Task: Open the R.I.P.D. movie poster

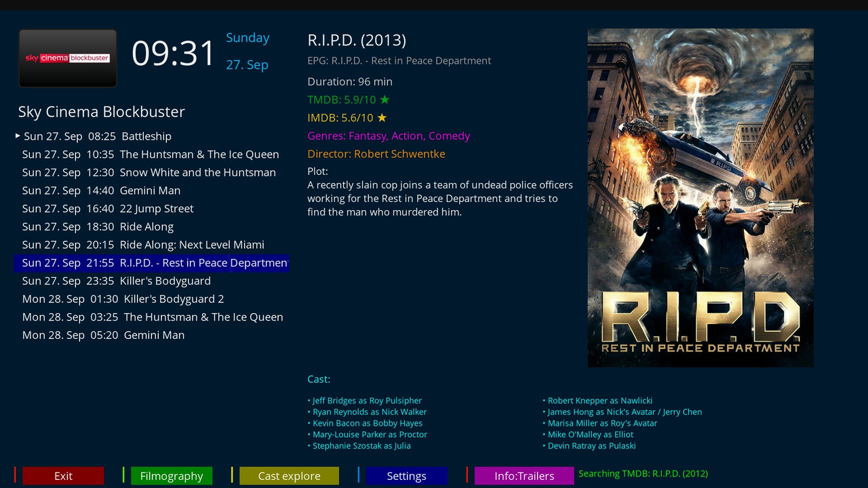Action: [701, 198]
